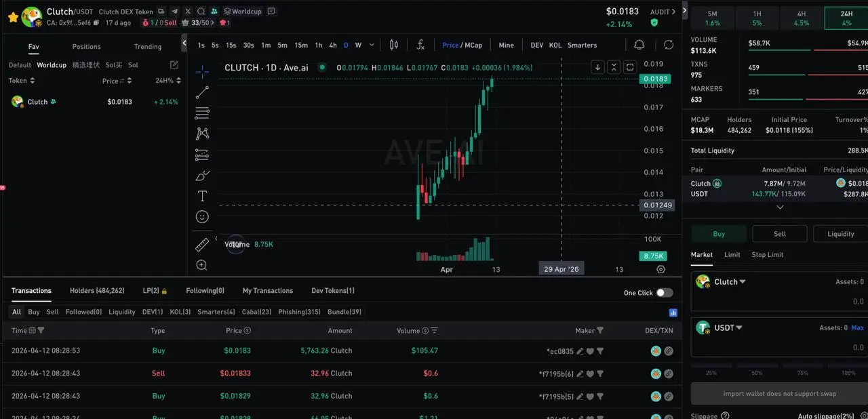Open the transaction link icon on *f7195b(6) row

pos(669,374)
